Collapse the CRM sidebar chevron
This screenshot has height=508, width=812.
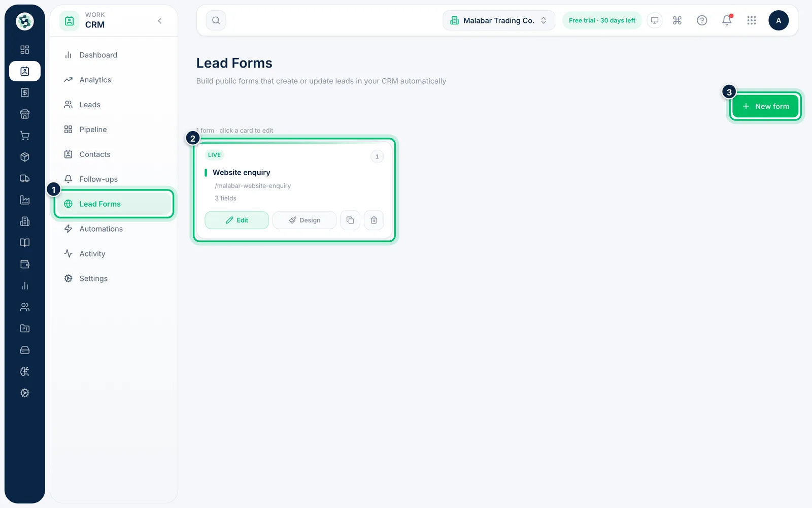tap(160, 21)
